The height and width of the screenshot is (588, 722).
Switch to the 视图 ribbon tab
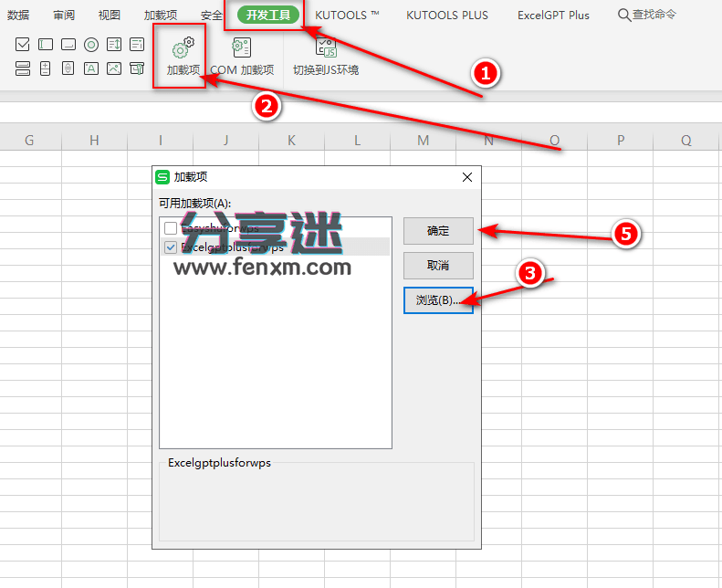point(110,15)
